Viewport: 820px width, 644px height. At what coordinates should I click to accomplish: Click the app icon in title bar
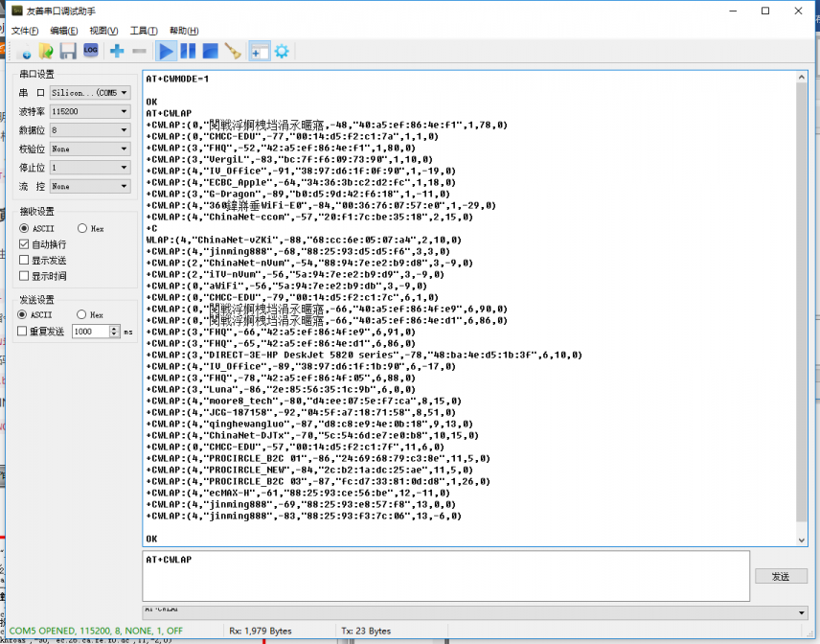17,11
